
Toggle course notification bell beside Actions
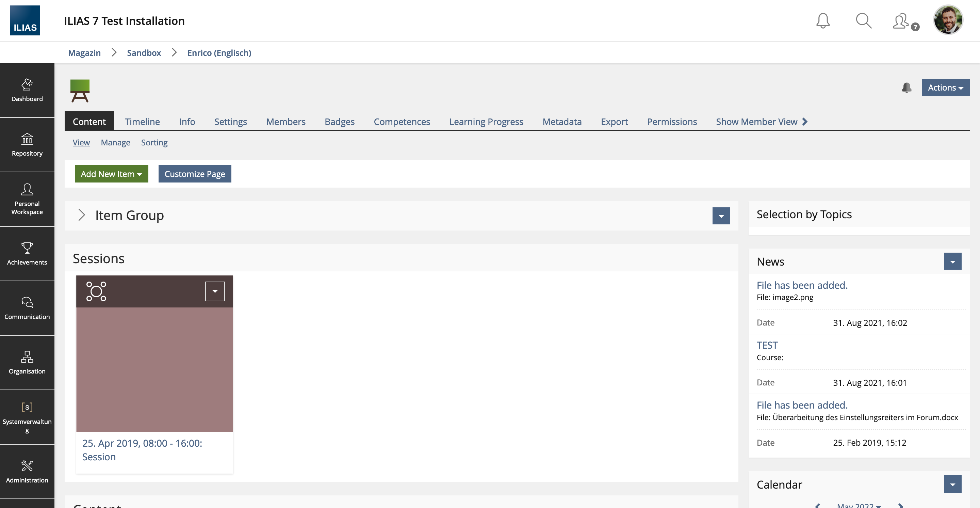pos(906,88)
